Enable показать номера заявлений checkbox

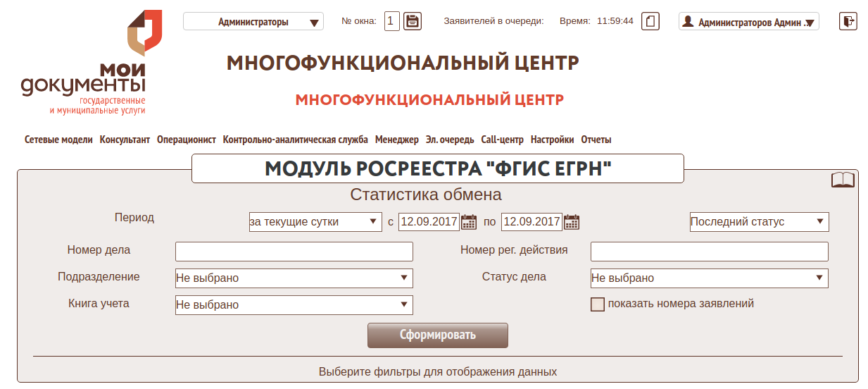click(598, 304)
